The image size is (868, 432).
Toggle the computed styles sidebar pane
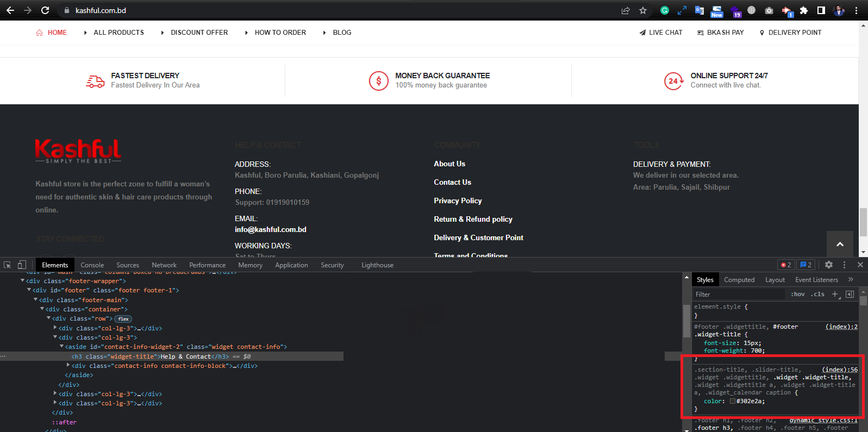pos(850,294)
